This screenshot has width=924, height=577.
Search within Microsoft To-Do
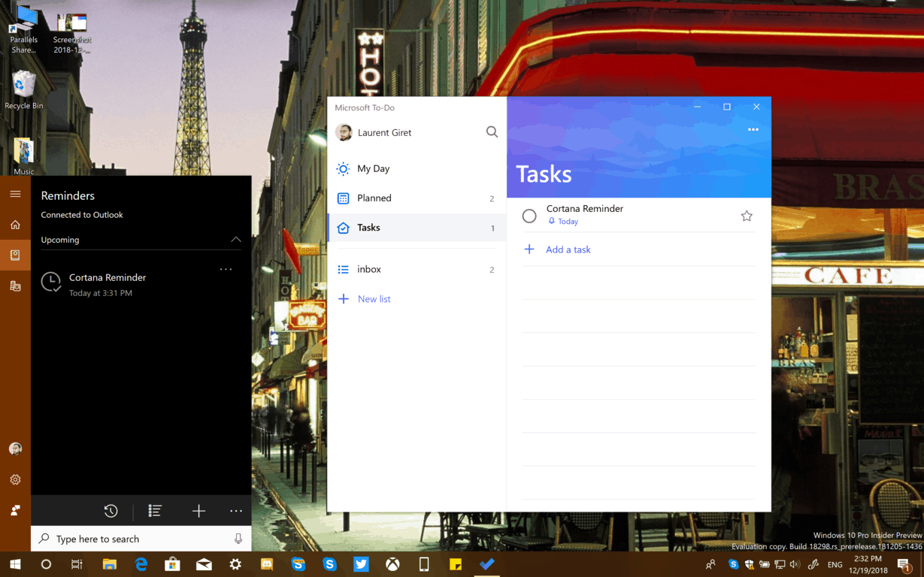pyautogui.click(x=492, y=132)
